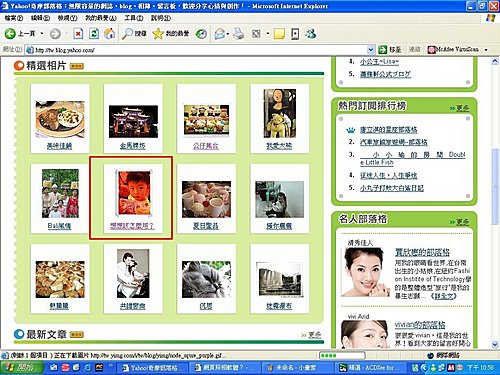Switch to the Yahoo!奇摩部落格 taskbar button
Screen dimensions: 500x375
click(x=152, y=368)
